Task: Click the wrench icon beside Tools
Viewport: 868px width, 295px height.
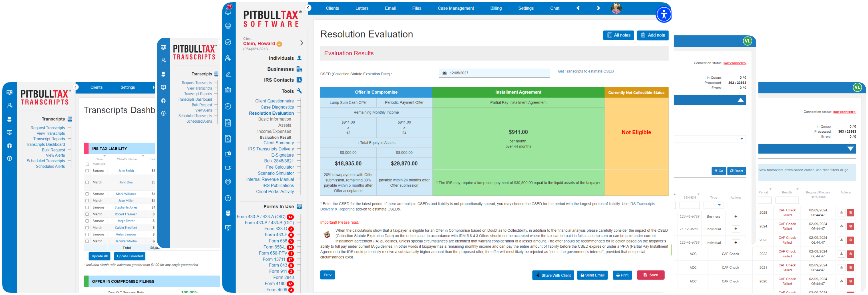Action: coord(299,91)
